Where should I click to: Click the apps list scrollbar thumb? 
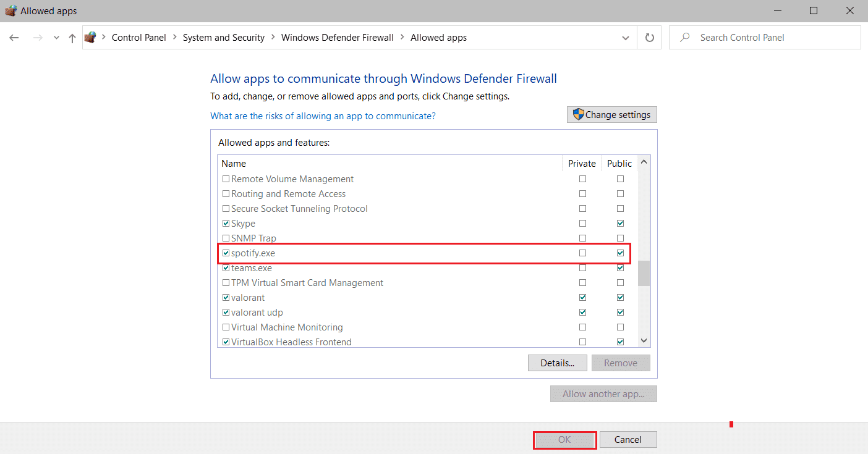click(x=644, y=273)
